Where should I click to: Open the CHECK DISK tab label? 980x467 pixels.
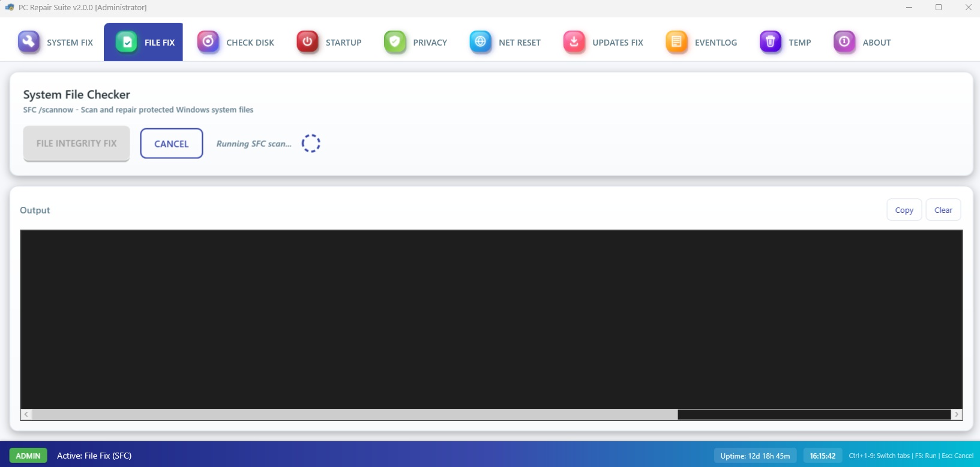pos(250,43)
